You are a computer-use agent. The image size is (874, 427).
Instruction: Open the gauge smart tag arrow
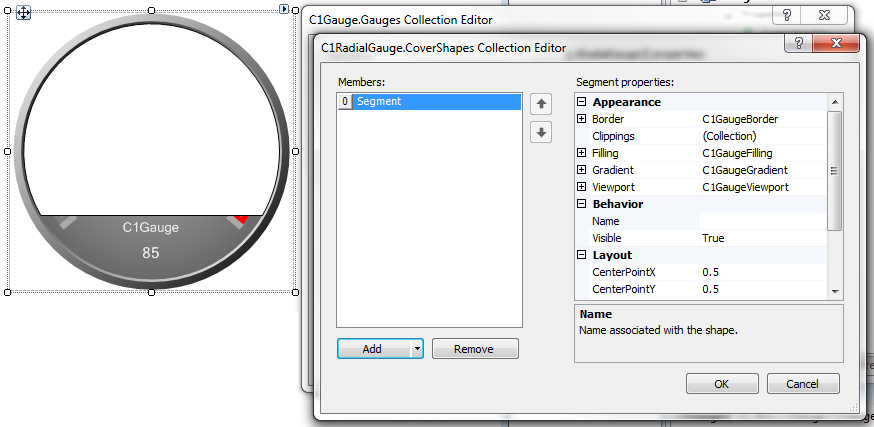tap(284, 9)
